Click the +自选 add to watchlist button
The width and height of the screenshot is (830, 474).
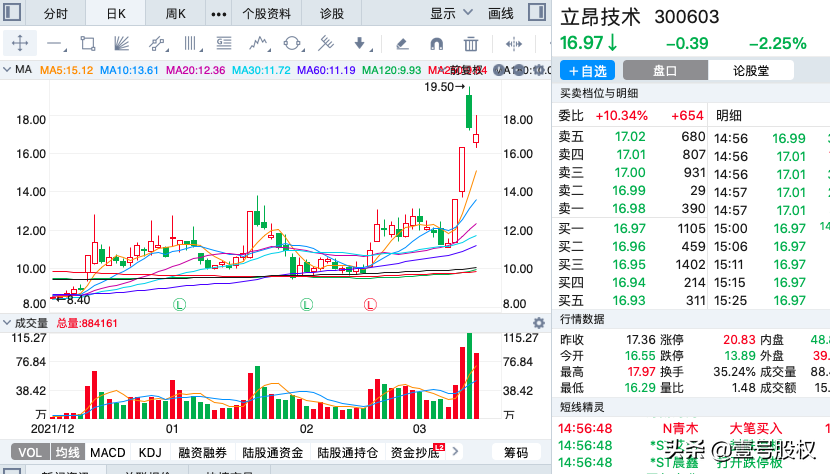click(588, 70)
